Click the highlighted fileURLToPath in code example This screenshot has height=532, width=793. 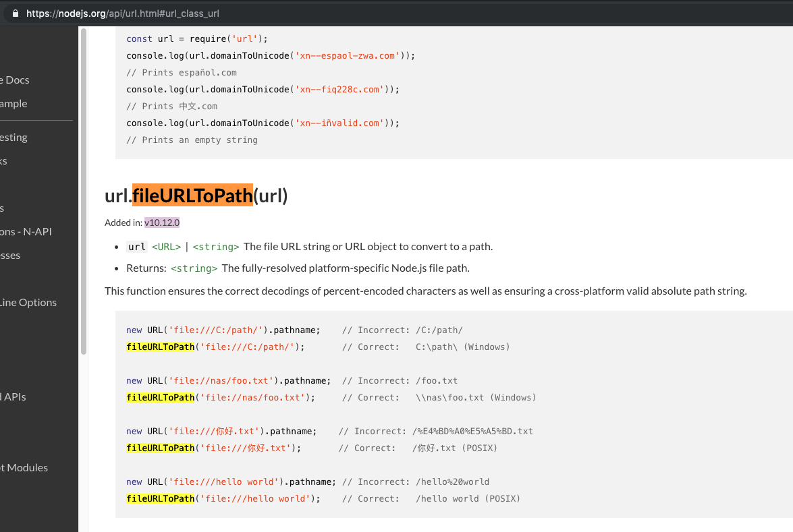click(160, 347)
